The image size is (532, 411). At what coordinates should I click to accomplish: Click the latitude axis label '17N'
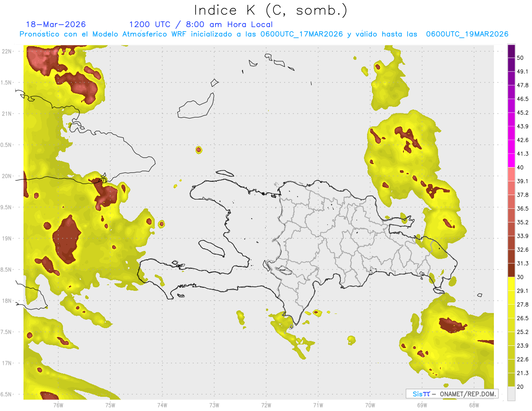(7, 364)
